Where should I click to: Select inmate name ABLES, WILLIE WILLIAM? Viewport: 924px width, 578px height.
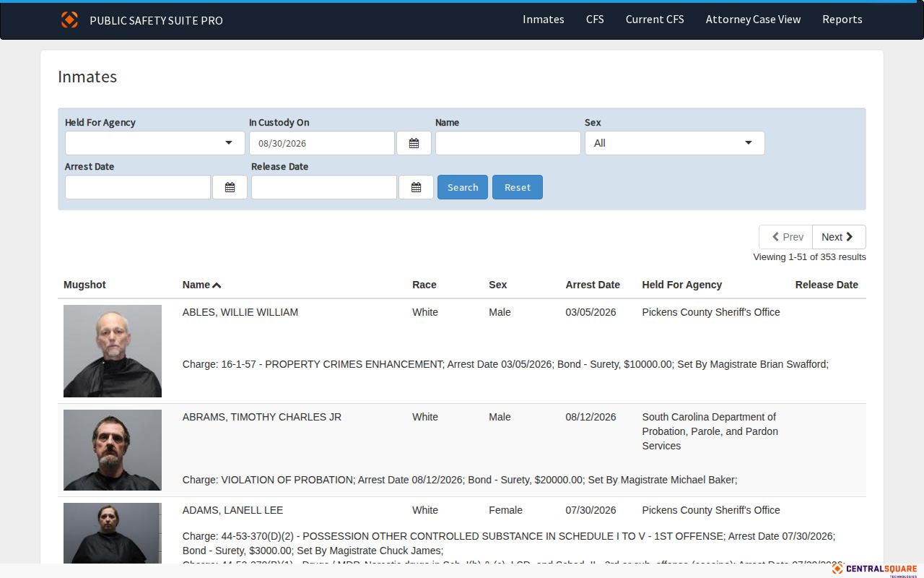pyautogui.click(x=240, y=312)
